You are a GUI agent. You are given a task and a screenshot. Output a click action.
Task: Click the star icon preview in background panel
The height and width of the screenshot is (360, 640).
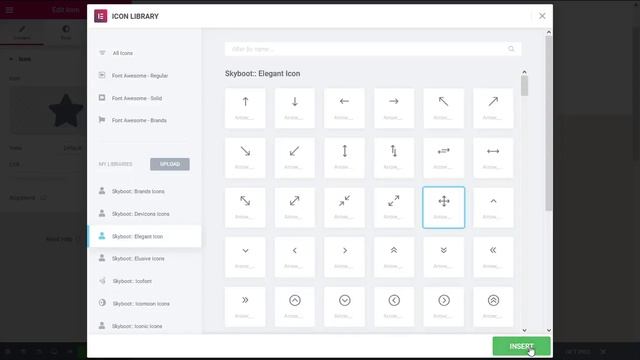point(66,110)
